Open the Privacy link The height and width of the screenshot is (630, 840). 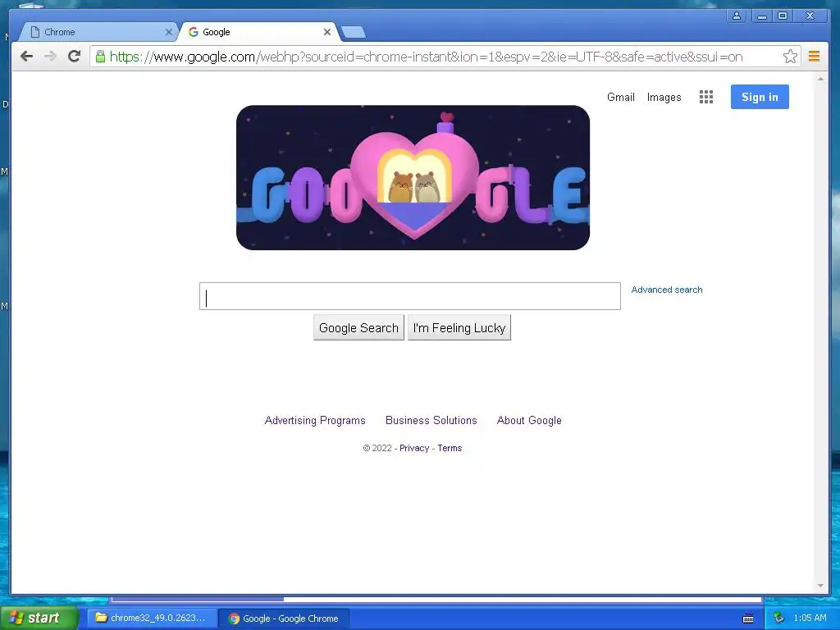coord(414,448)
